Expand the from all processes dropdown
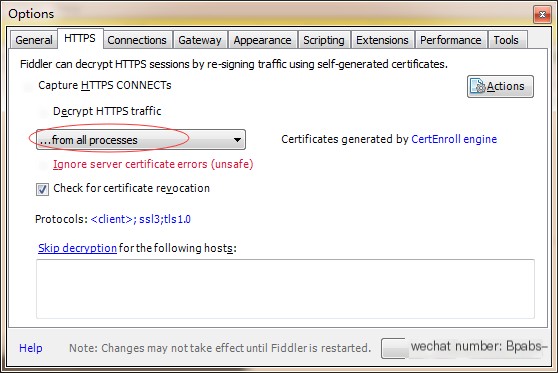 point(141,140)
